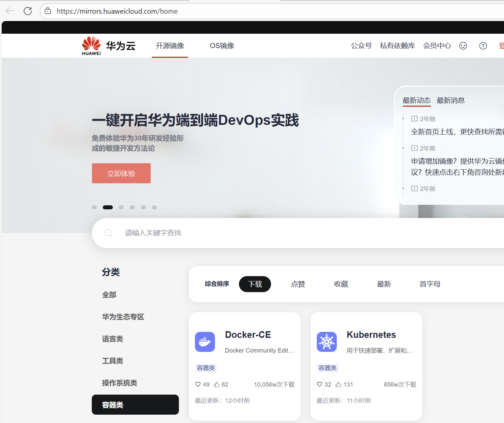504x423 pixels.
Task: Click calendar icon beside 全新首页上线 news
Action: (x=415, y=119)
